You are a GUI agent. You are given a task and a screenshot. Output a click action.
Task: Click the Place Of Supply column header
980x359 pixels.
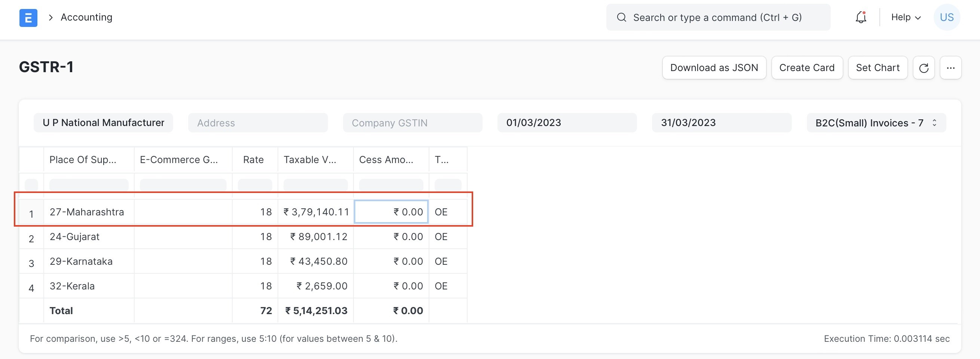83,160
